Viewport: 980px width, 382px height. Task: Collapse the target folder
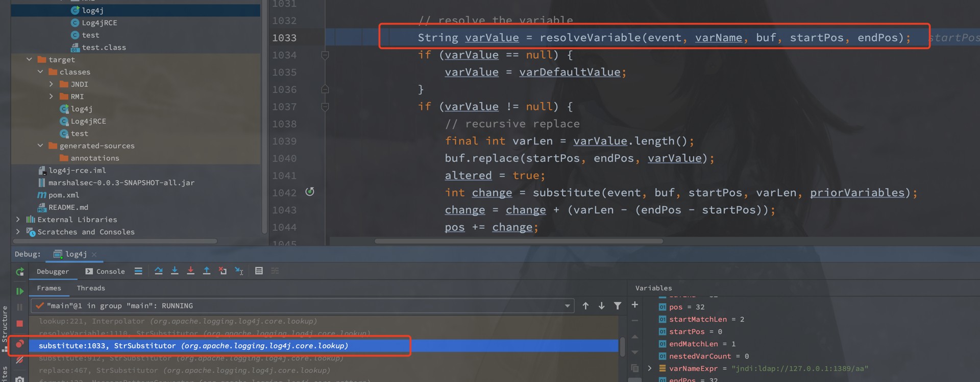tap(29, 60)
